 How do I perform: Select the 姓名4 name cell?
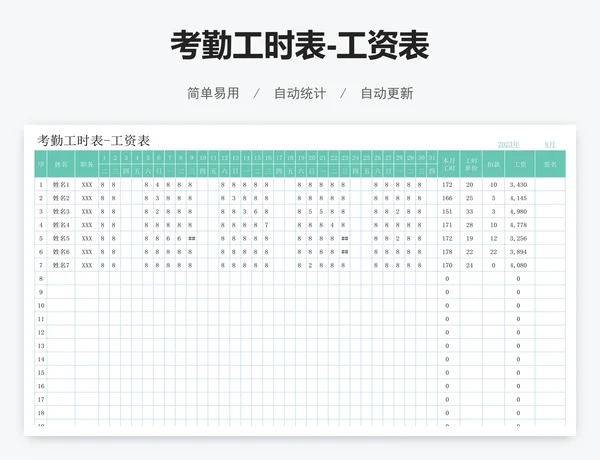(61, 225)
